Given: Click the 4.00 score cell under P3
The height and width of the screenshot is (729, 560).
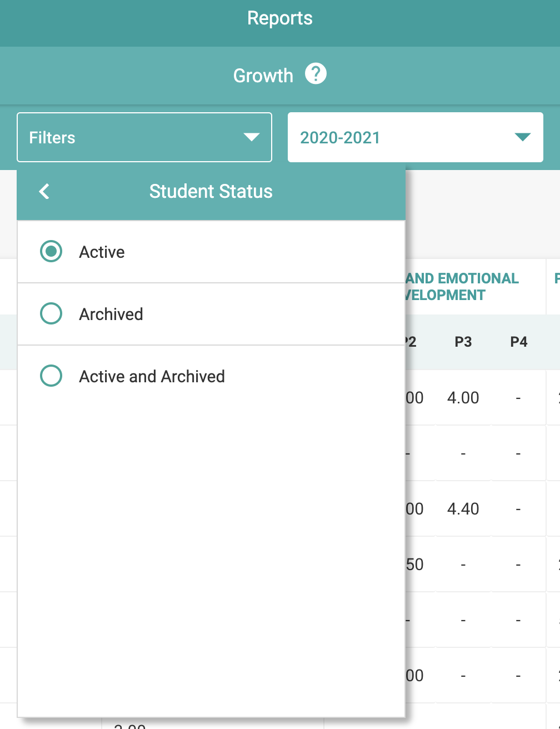Looking at the screenshot, I should [463, 398].
